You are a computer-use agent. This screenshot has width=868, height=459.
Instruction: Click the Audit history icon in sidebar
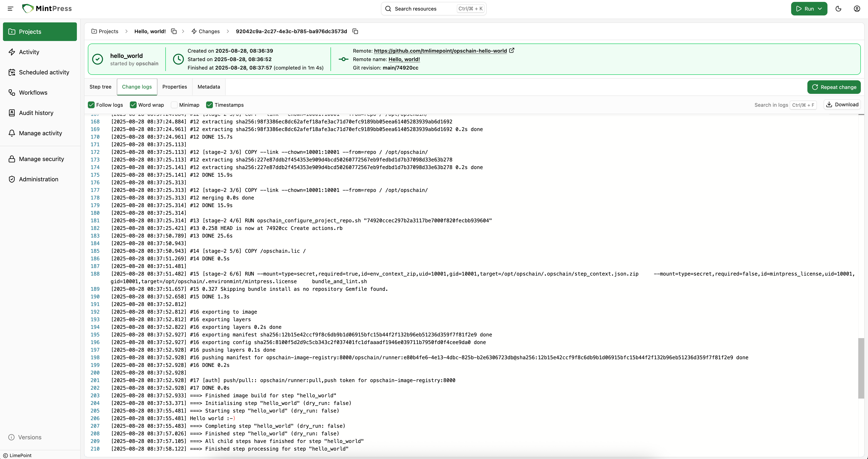click(x=12, y=113)
